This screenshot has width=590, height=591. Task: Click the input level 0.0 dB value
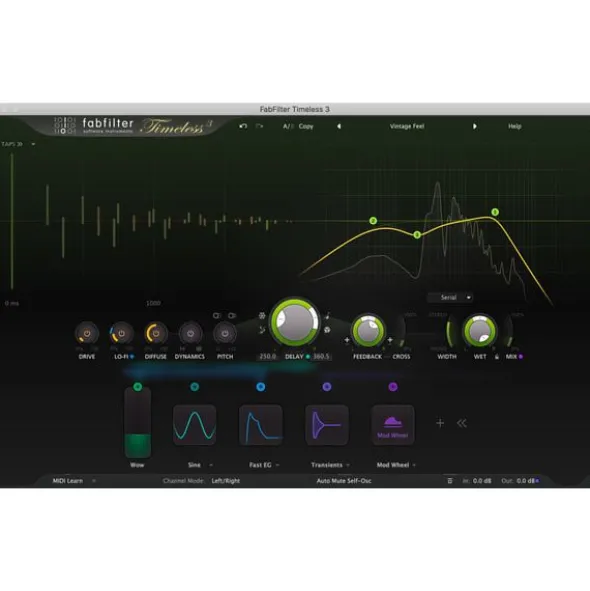[482, 481]
